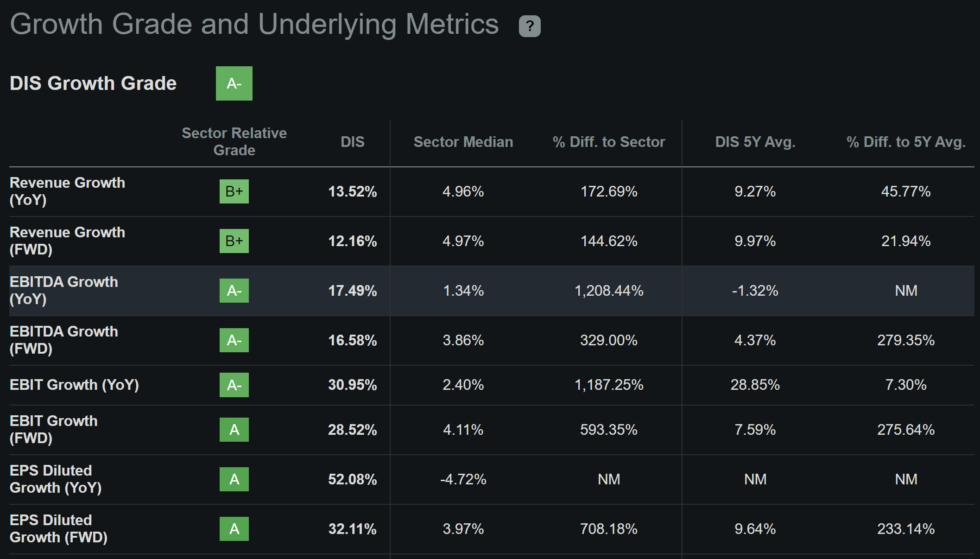Click A grade badge for EPS Diluted Growth (YoY)
980x559 pixels.
coord(234,479)
